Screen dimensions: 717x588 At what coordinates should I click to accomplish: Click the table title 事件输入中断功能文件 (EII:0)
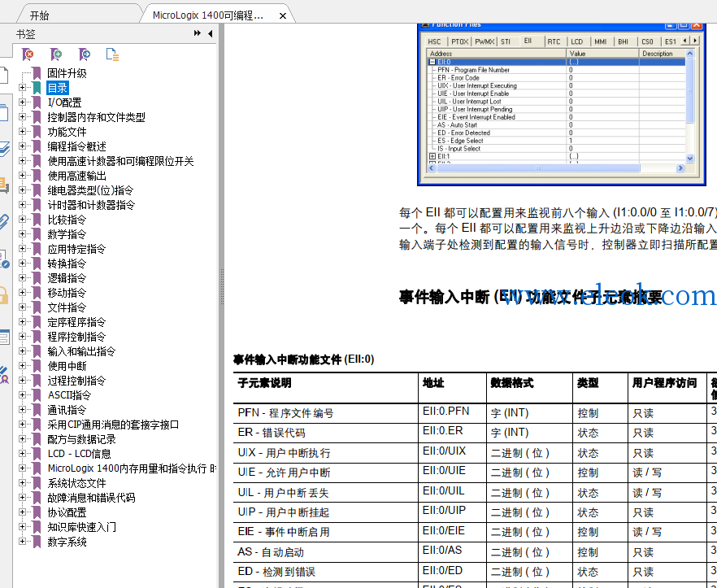pyautogui.click(x=304, y=359)
